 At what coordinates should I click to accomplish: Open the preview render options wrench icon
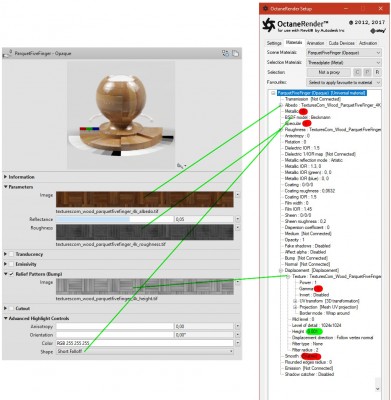pos(180,166)
